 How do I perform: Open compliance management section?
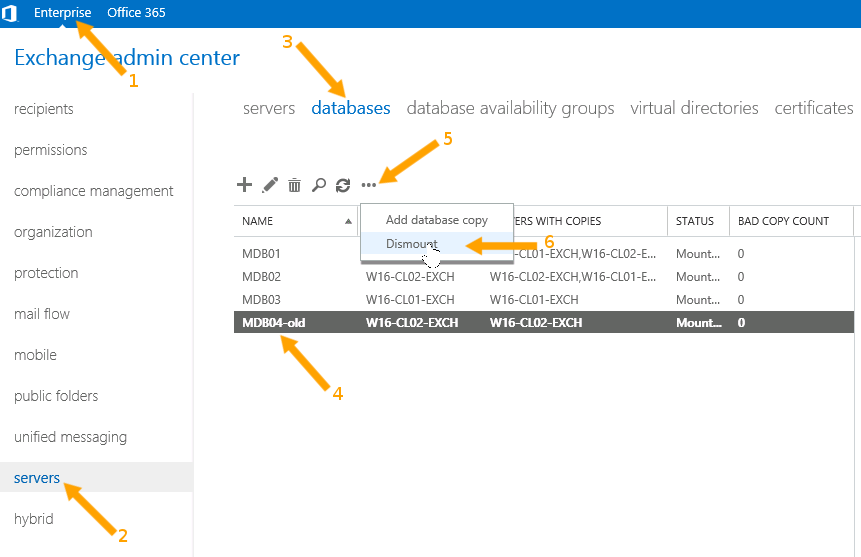(x=93, y=191)
